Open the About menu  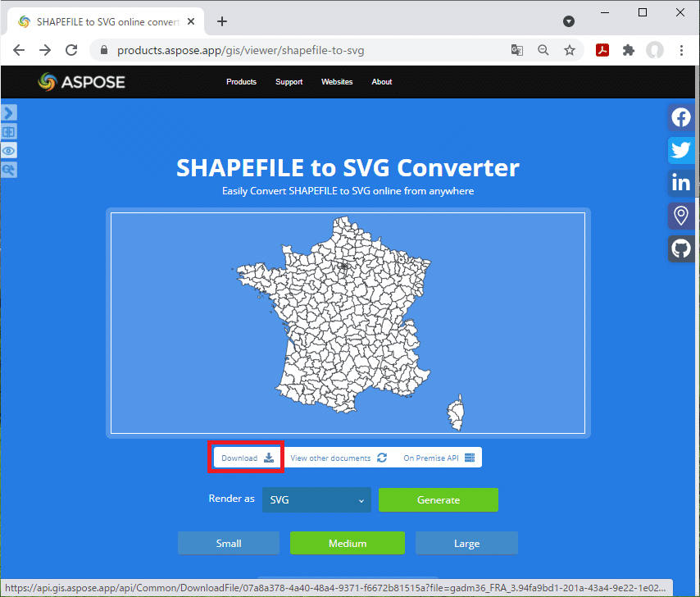382,82
